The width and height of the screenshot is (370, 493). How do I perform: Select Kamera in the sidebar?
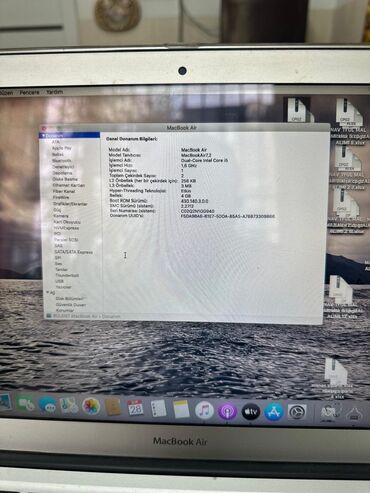tap(61, 216)
